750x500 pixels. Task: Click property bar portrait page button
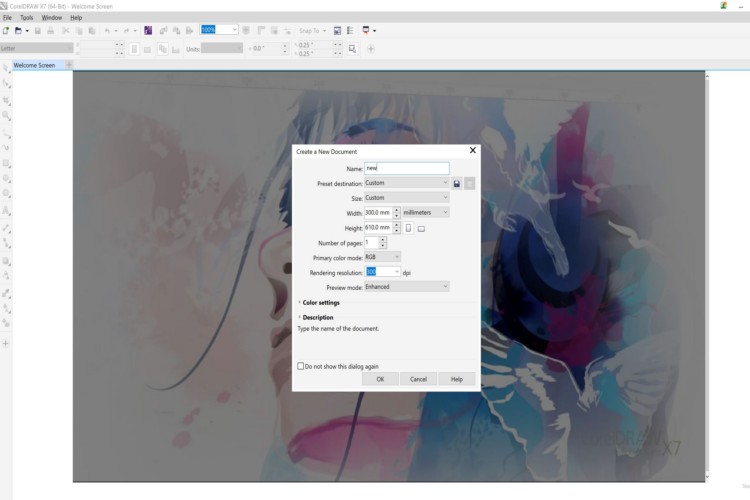134,49
